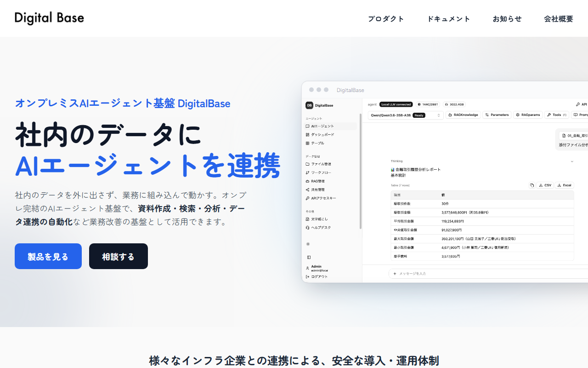The image size is (588, 368).
Task: Click the 3022.4GB memory badge
Action: 455,104
